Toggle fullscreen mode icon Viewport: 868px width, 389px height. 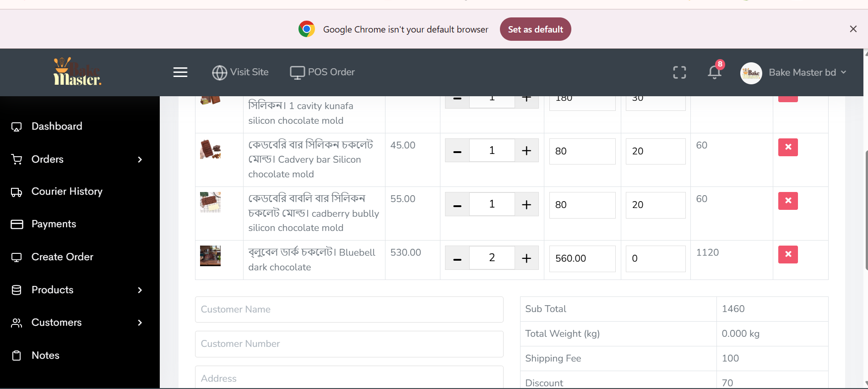click(679, 72)
